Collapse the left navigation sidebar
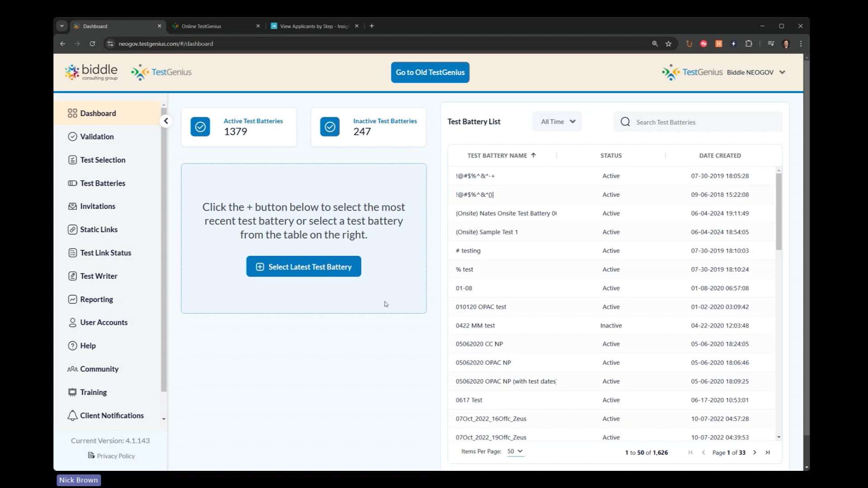Screen dimensions: 868x488 pos(166,122)
